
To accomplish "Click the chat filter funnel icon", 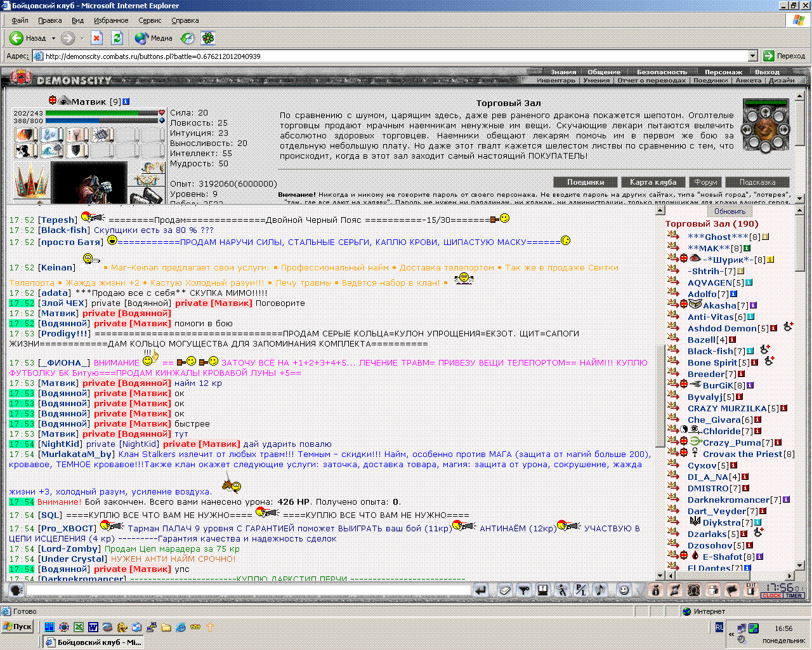I will click(524, 590).
